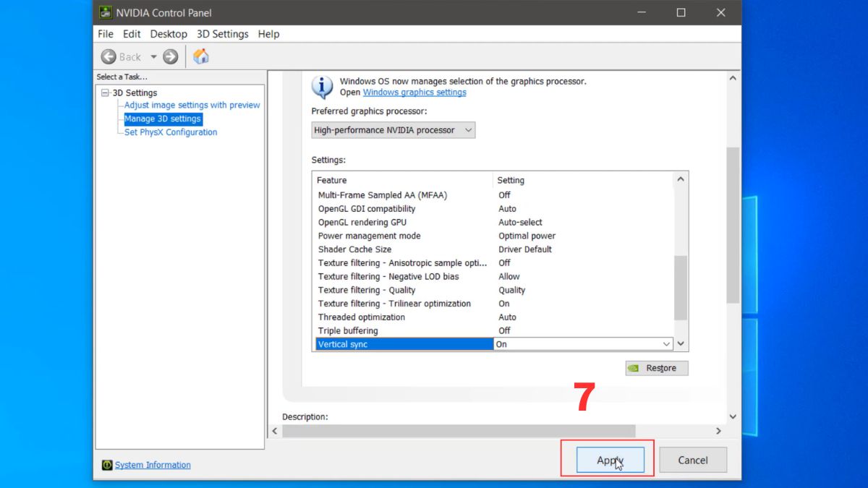
Task: Collapse the 3D Settings tree node
Action: (104, 93)
